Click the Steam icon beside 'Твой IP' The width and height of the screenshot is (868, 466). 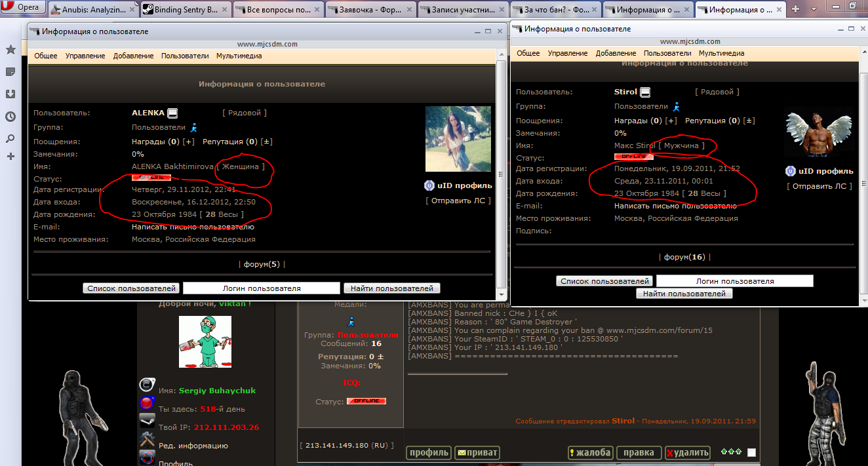[x=147, y=421]
